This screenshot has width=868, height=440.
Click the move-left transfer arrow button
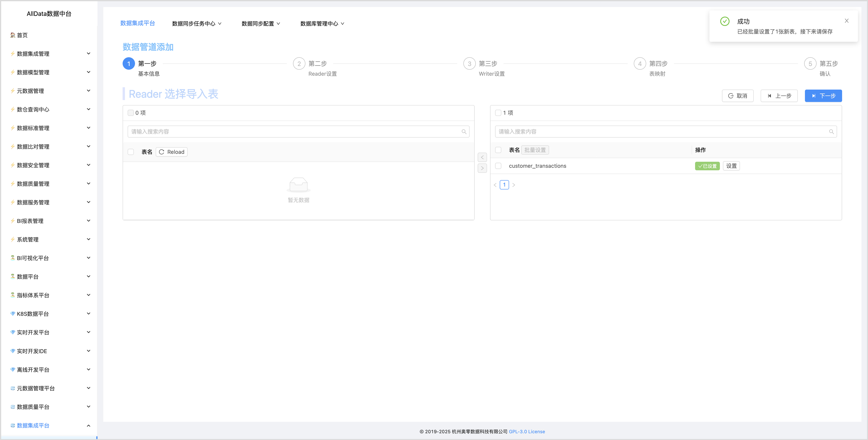click(482, 157)
